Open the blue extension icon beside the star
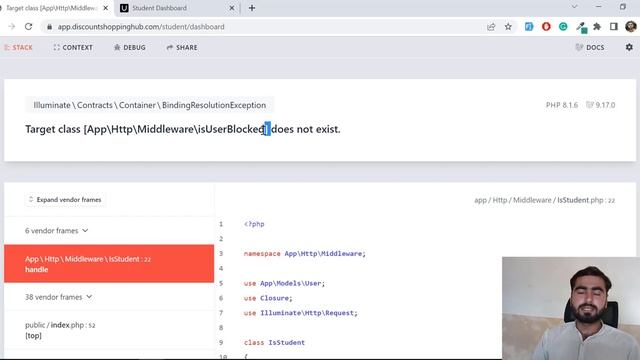640x360 pixels. click(529, 27)
